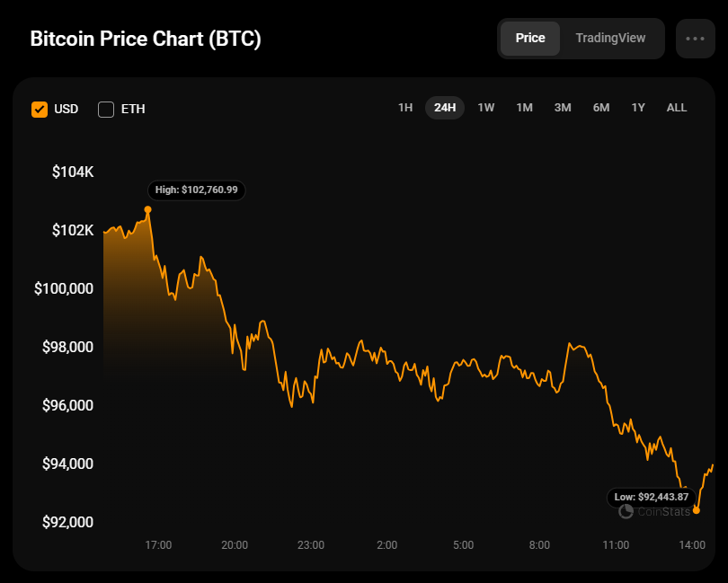Switch chart to 3M range
Image resolution: width=728 pixels, height=583 pixels.
pyautogui.click(x=563, y=108)
